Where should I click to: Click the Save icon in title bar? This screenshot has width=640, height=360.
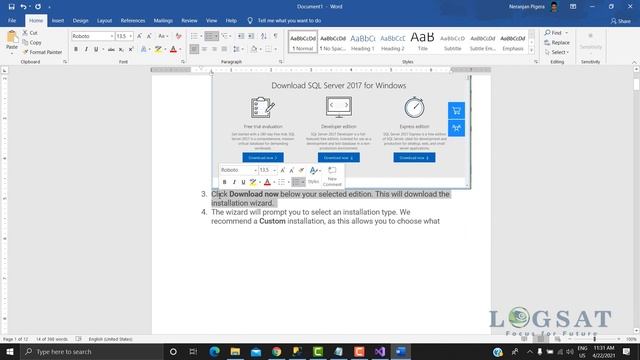click(11, 7)
